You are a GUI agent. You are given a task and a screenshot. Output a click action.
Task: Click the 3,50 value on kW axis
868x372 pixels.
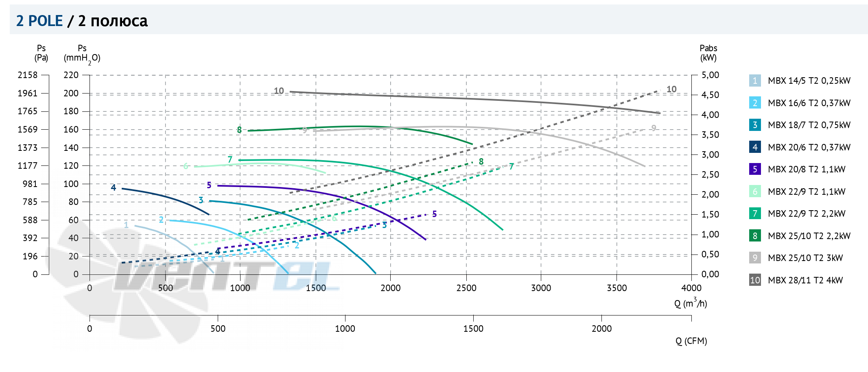(710, 135)
